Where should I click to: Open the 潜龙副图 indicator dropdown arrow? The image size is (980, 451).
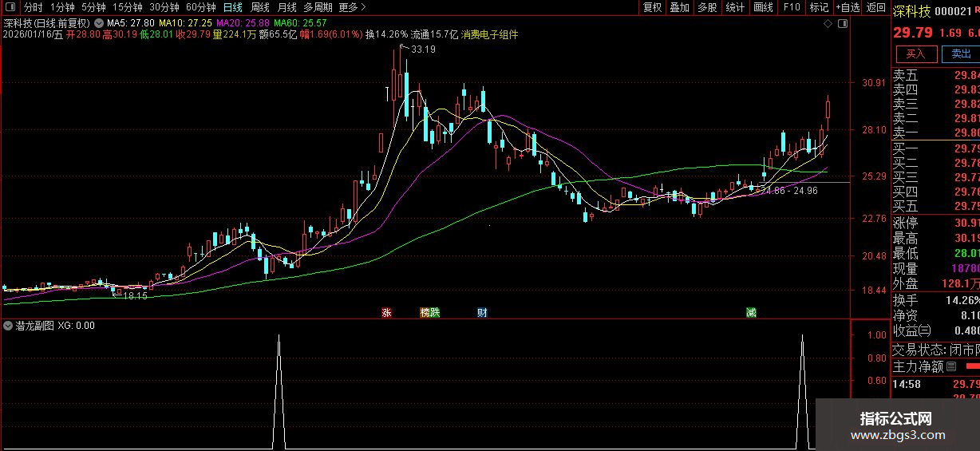point(9,326)
